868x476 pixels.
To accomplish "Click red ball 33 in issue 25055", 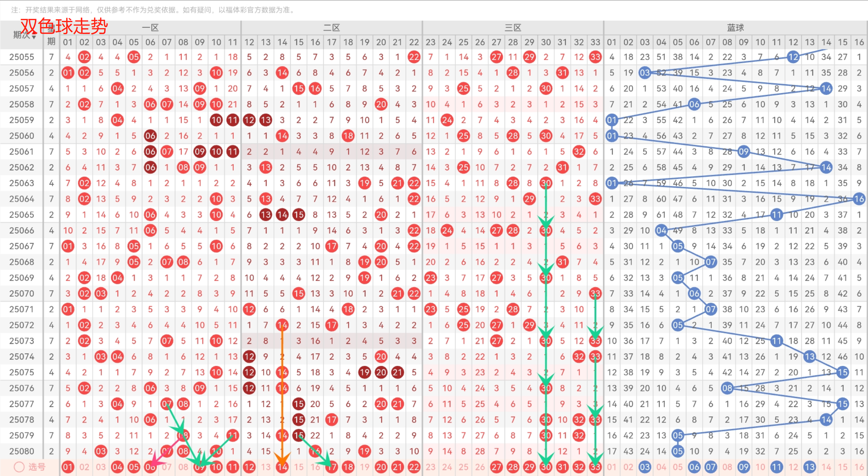I will [595, 57].
